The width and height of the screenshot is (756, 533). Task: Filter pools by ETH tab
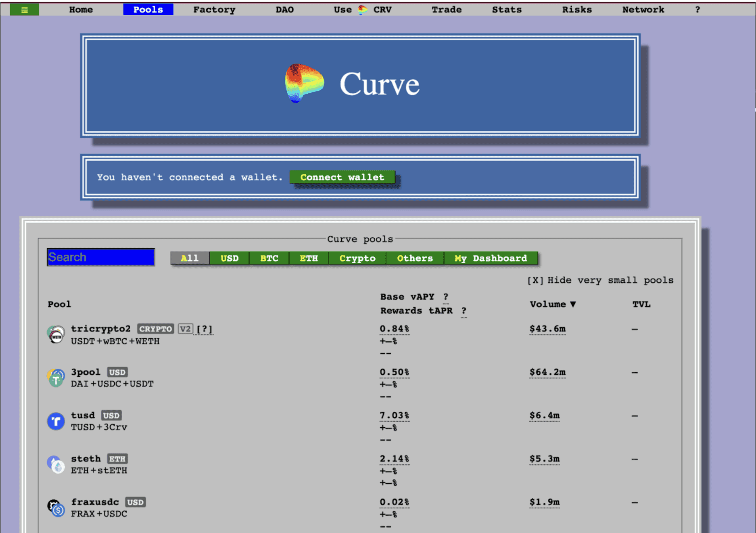tap(309, 258)
